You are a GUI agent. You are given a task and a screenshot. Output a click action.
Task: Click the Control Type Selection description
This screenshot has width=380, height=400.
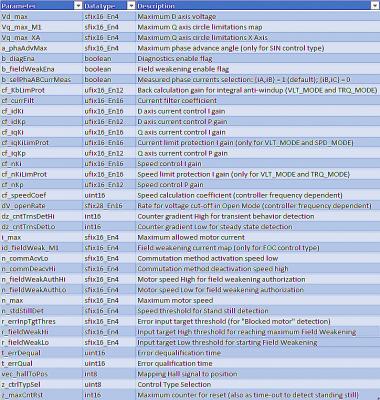click(x=174, y=384)
